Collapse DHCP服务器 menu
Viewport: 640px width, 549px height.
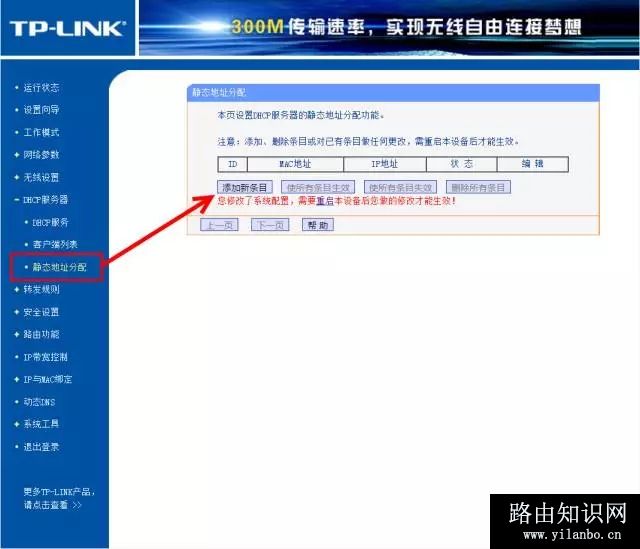[45, 200]
